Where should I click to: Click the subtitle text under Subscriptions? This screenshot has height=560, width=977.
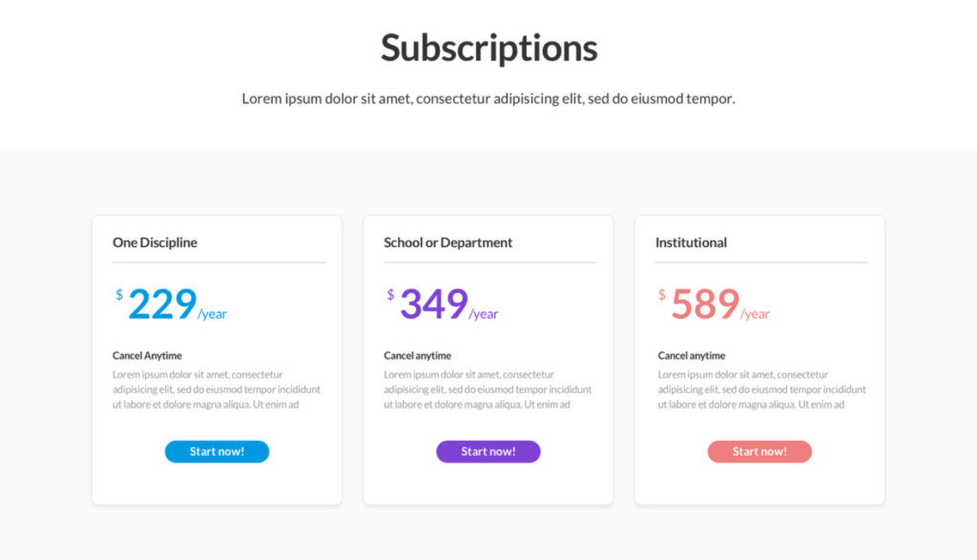(488, 98)
